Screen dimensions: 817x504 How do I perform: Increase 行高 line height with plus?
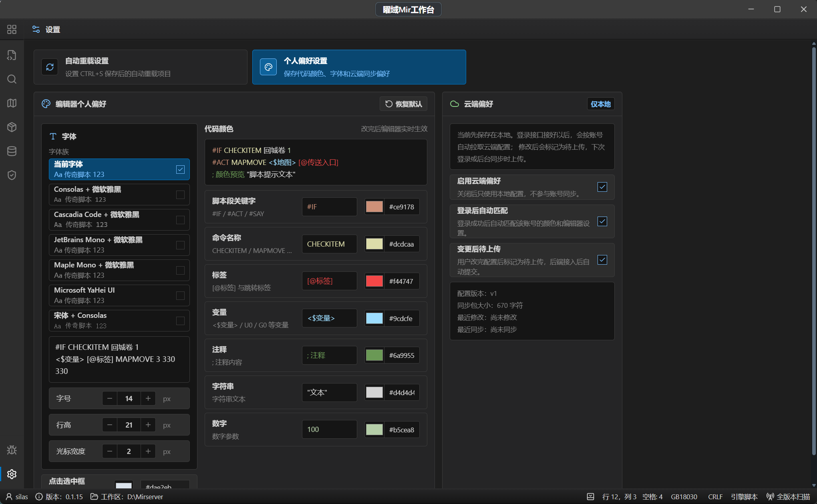click(x=148, y=425)
